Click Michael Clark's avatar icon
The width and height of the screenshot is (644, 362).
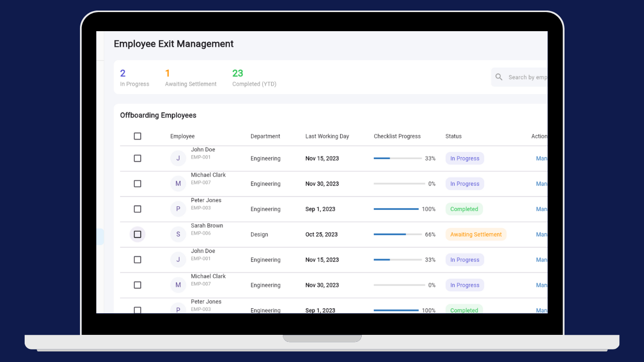[x=178, y=184]
